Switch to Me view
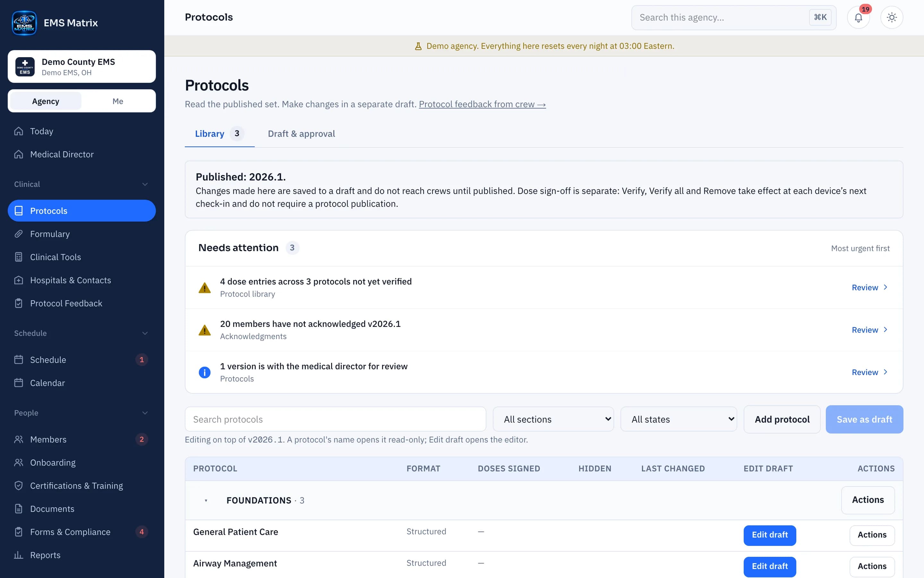 point(118,101)
